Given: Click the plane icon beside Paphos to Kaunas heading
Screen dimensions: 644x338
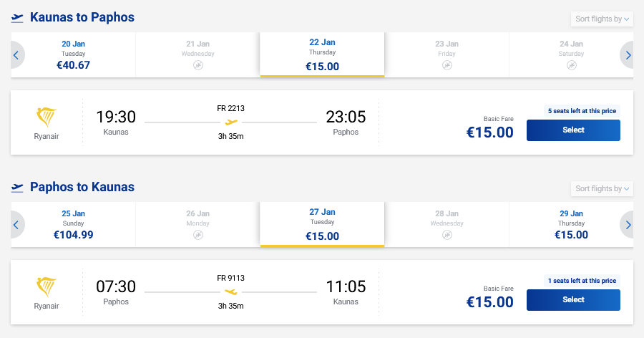Looking at the screenshot, I should (18, 188).
